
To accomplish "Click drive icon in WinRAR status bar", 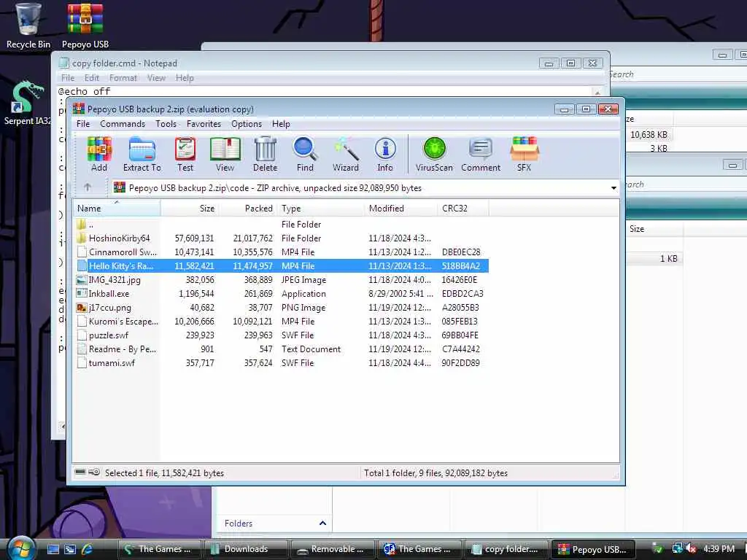I will pyautogui.click(x=80, y=472).
